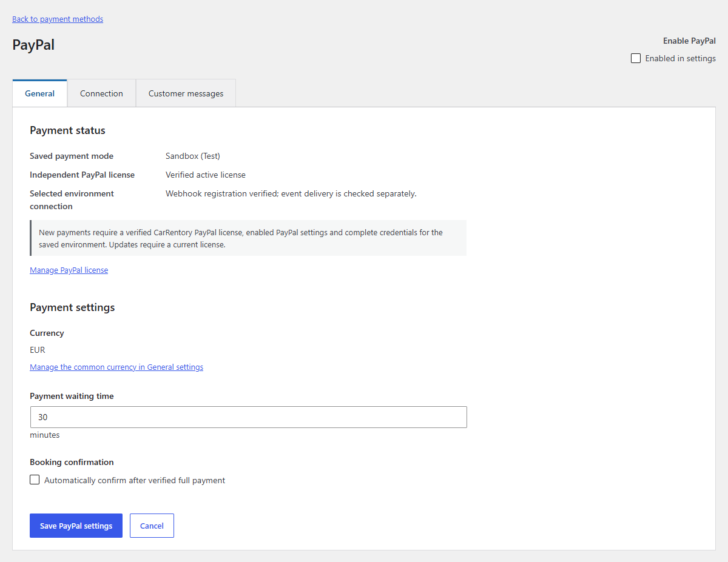Viewport: 728px width, 562px height.
Task: Focus the Payment waiting time field
Action: (x=248, y=417)
